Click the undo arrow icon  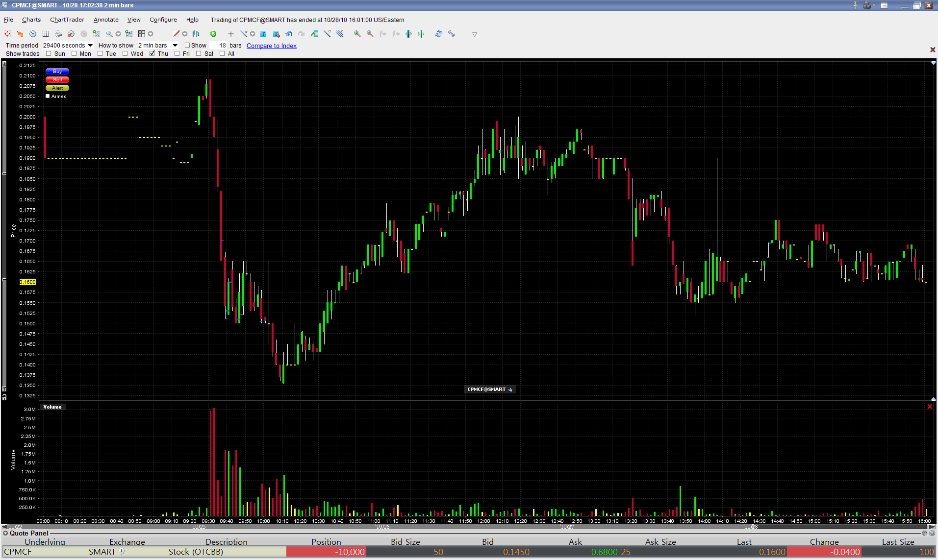(289, 34)
